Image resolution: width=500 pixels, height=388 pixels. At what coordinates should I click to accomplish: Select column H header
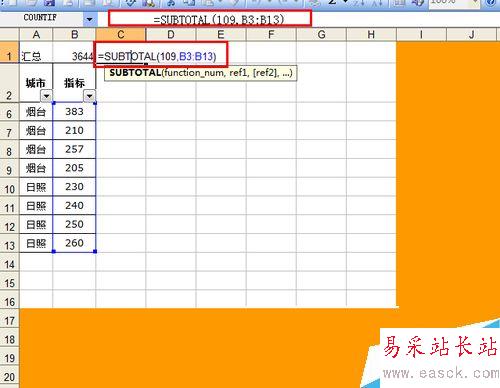(371, 35)
